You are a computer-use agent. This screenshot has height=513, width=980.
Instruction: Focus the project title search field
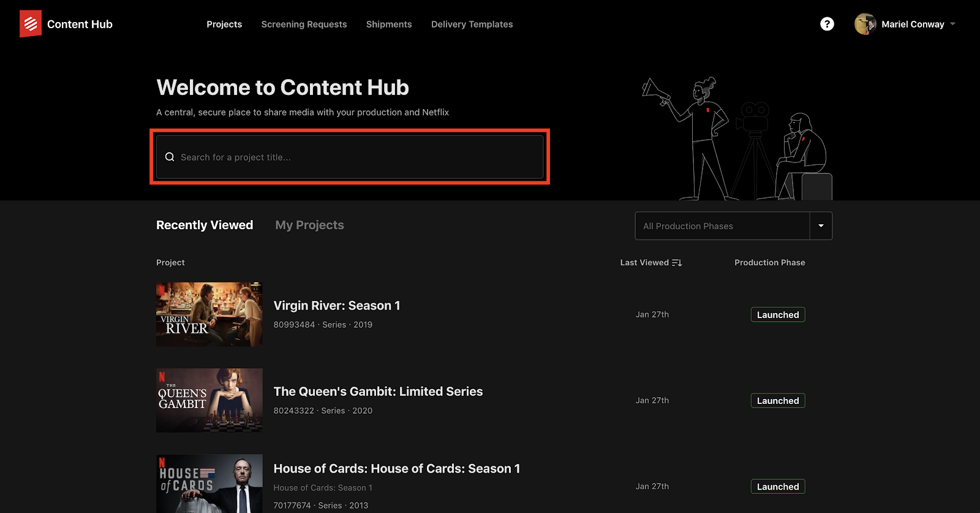[x=350, y=157]
